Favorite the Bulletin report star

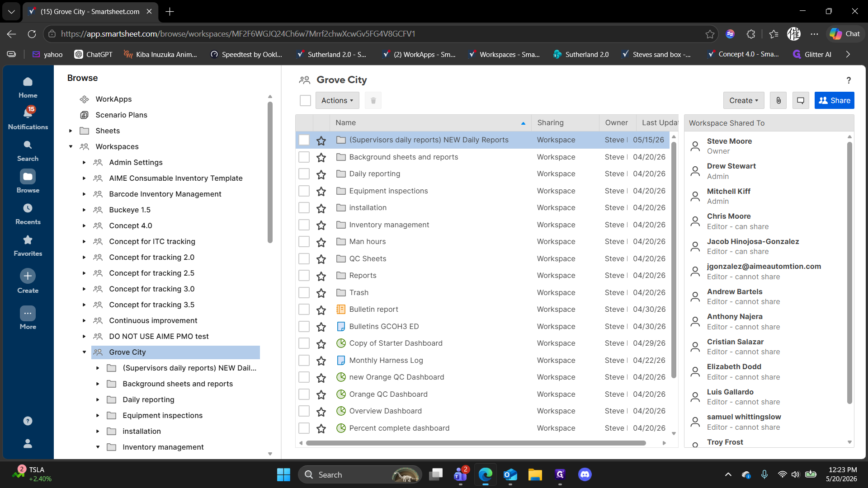click(x=321, y=310)
